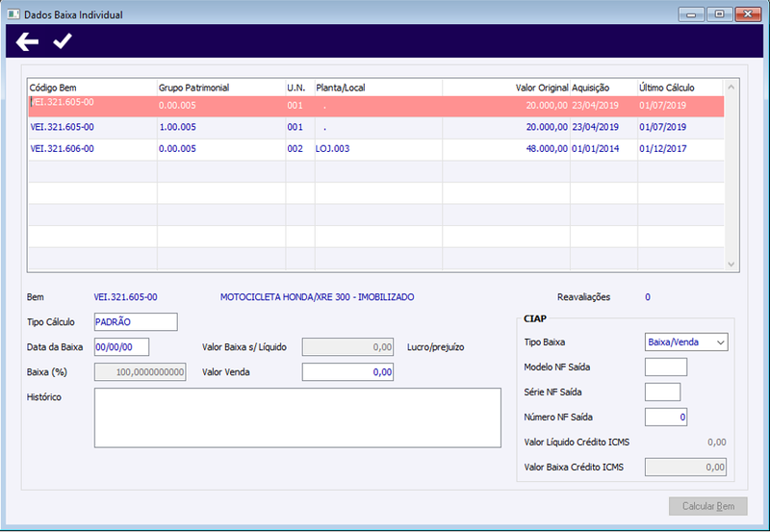Click the grid scrollbar down arrow
The width and height of the screenshot is (770, 532).
click(731, 265)
